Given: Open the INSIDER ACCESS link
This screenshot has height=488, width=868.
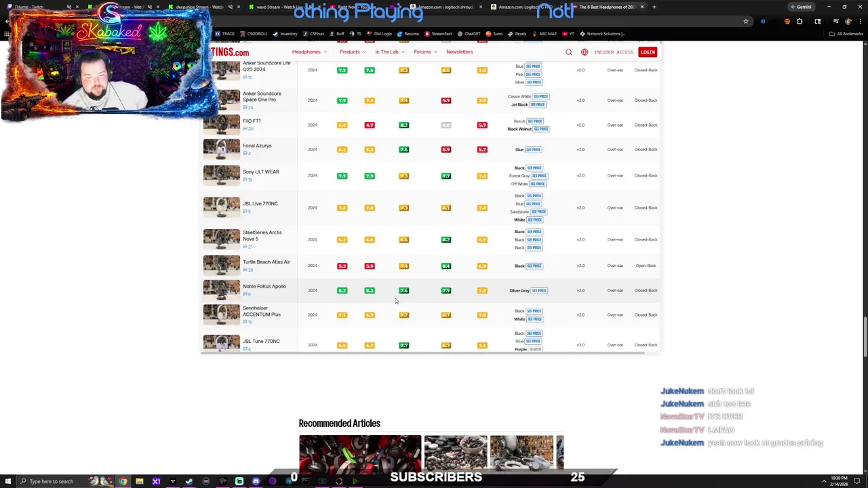Looking at the screenshot, I should click(x=614, y=52).
